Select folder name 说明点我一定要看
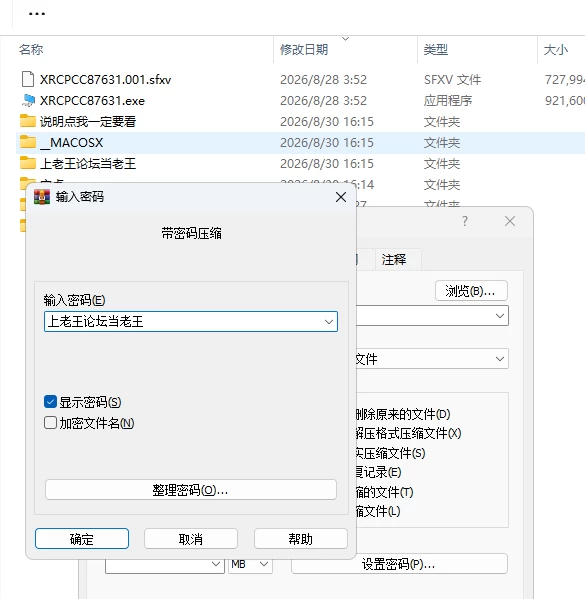Screen dimensions: 585x599 88,121
